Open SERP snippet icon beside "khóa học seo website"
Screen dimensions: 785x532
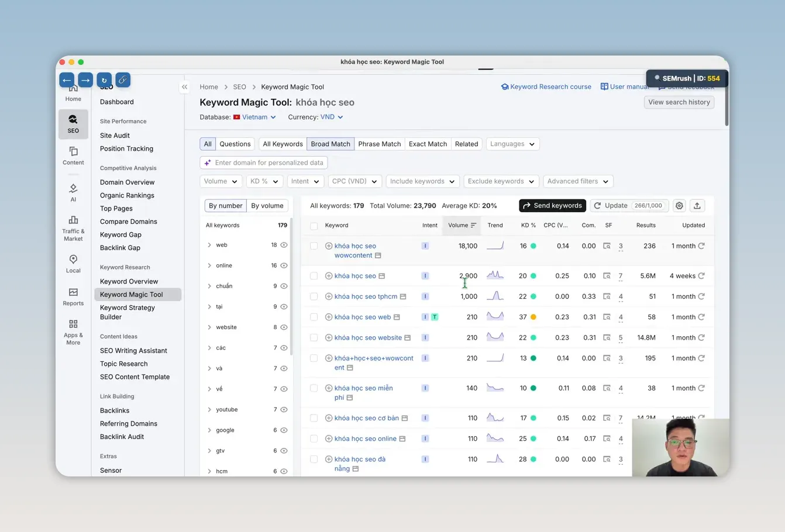coord(408,338)
